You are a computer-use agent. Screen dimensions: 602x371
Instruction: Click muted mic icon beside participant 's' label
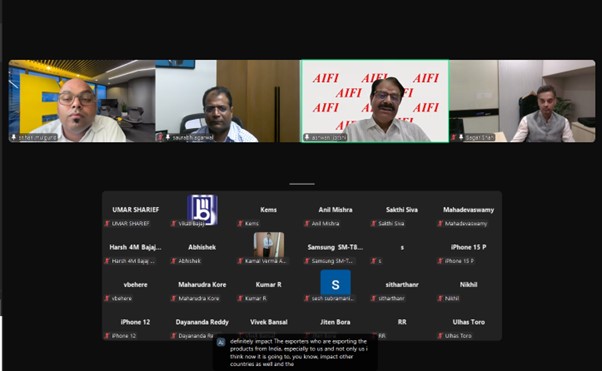[374, 261]
